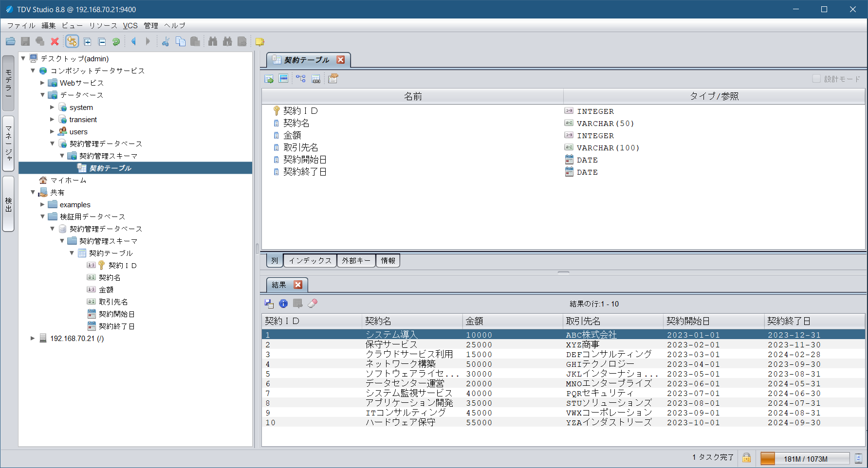Expand the transient database node
868x468 pixels.
(x=52, y=119)
